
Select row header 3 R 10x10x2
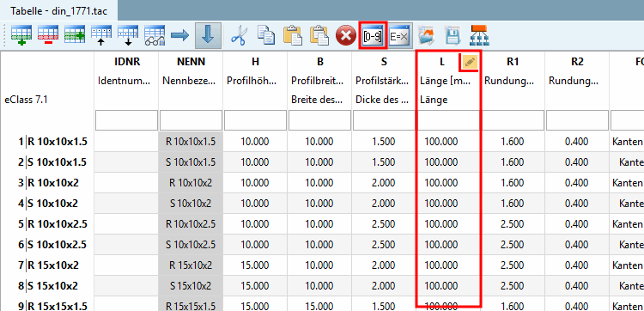click(x=47, y=183)
